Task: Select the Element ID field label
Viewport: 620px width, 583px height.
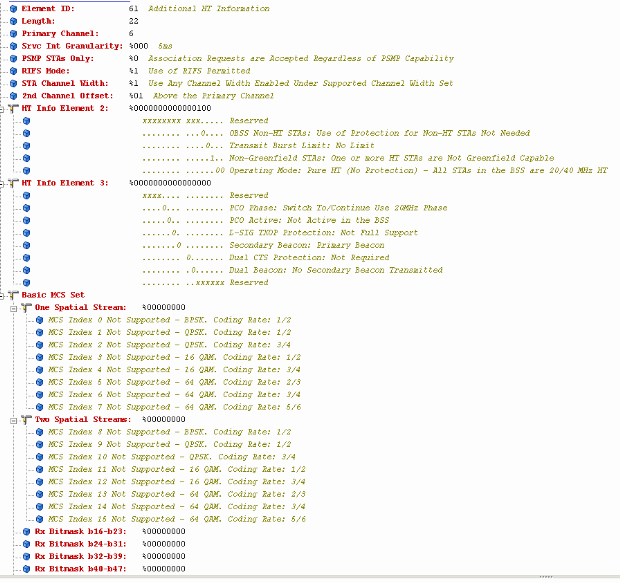Action: pos(48,9)
